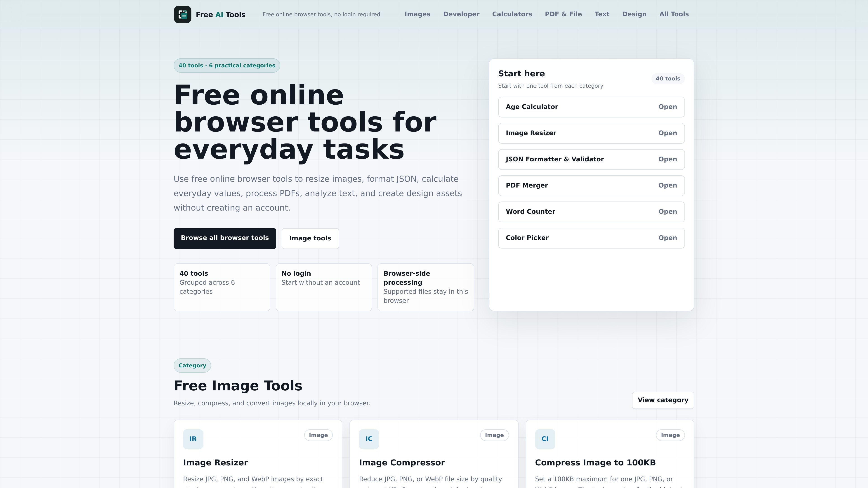This screenshot has height=488, width=868.
Task: Click the IC icon on Image Compressor card
Action: click(369, 439)
